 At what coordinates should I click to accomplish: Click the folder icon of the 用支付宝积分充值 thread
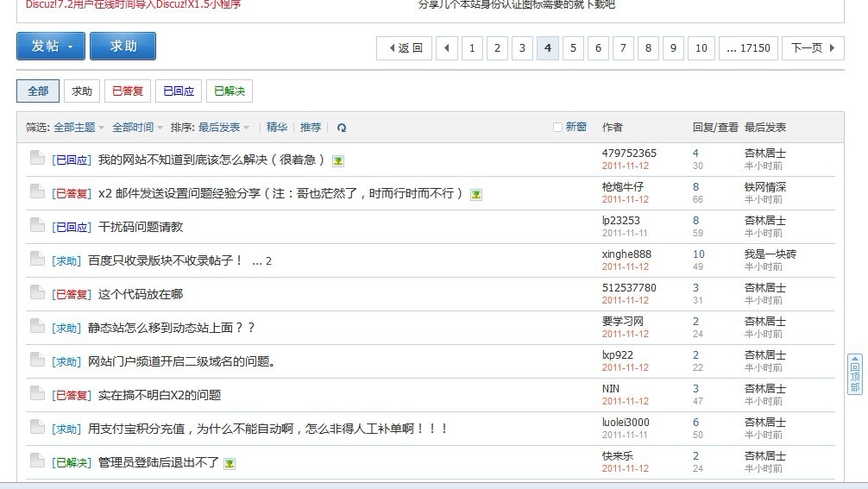pyautogui.click(x=37, y=427)
